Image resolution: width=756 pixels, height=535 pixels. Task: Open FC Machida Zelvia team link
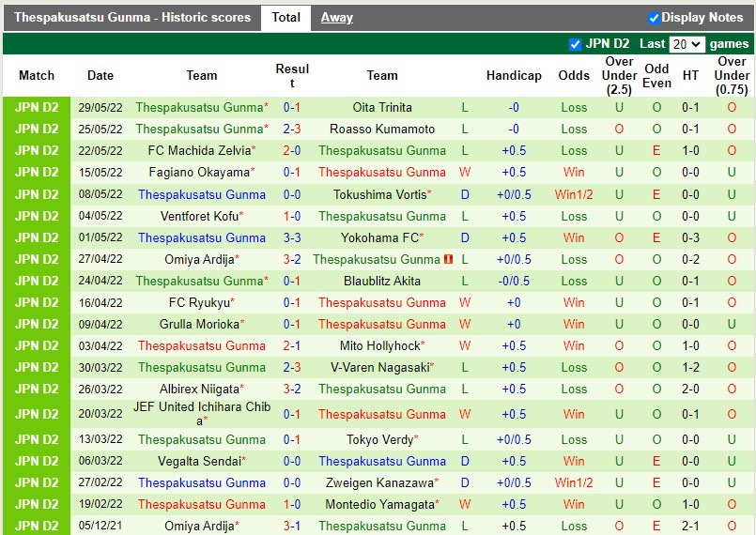[x=200, y=151]
